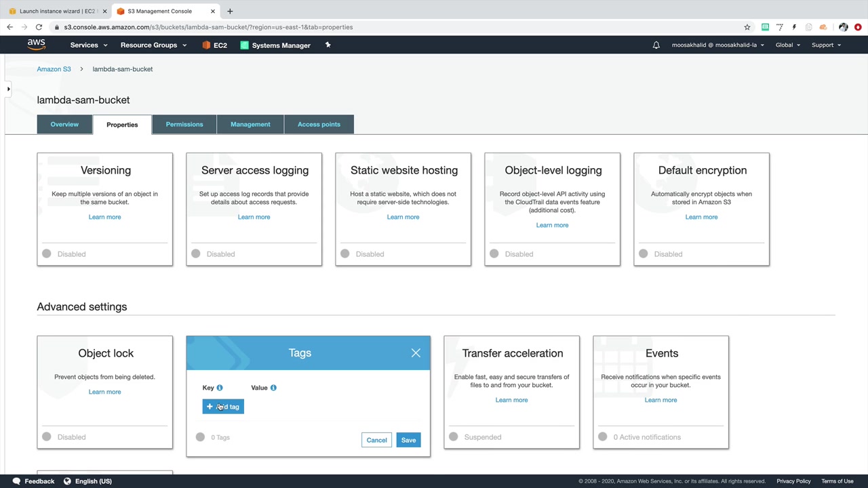The image size is (868, 488).
Task: Click the pin shortcut icon in navbar
Action: click(x=328, y=45)
